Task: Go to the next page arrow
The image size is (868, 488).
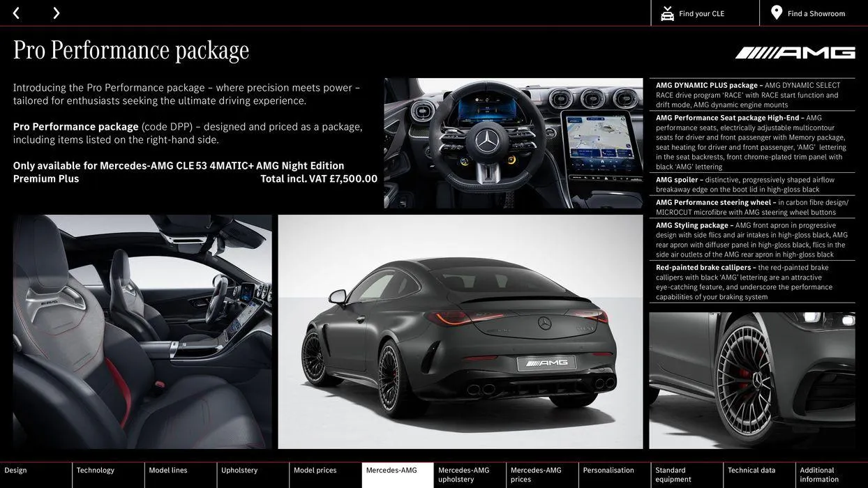Action: pyautogui.click(x=56, y=13)
